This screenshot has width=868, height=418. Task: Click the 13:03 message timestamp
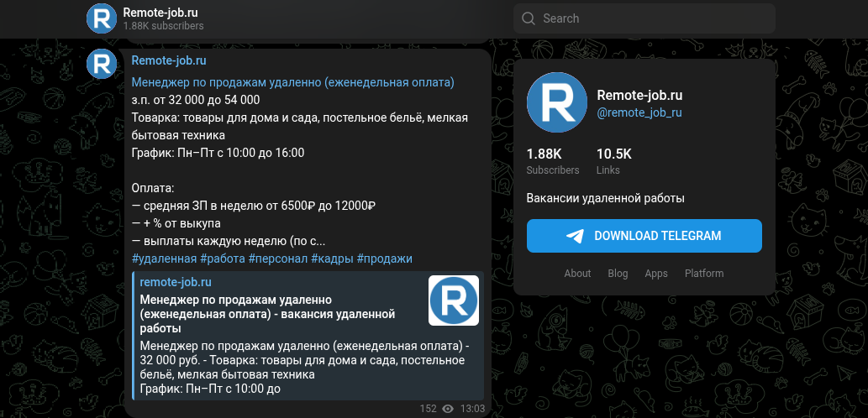(473, 409)
